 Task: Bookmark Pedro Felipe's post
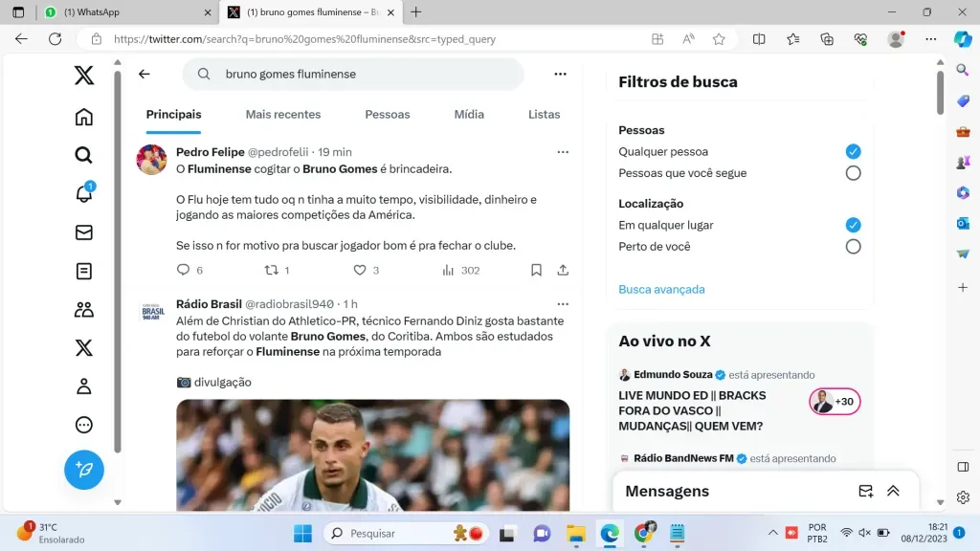[x=536, y=270]
